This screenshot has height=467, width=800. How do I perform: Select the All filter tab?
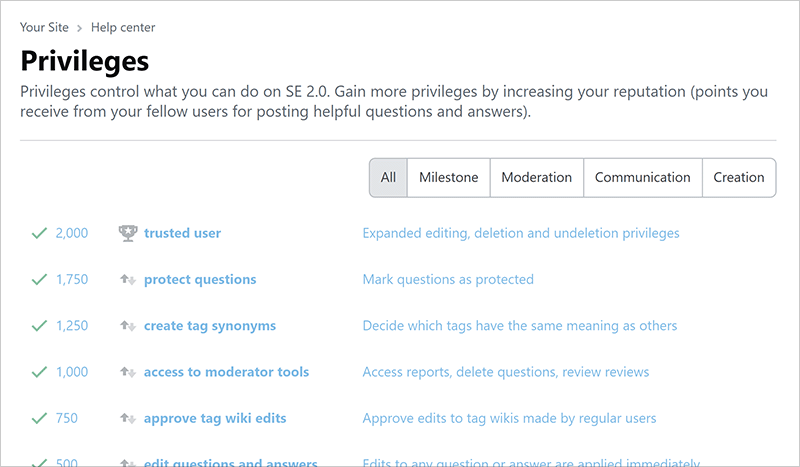click(x=388, y=178)
